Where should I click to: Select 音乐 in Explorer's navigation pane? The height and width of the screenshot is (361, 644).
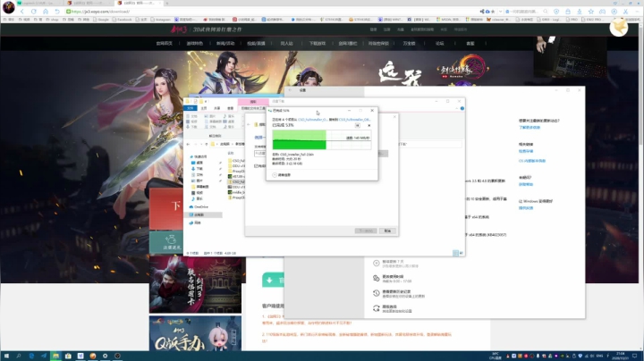[x=197, y=198]
